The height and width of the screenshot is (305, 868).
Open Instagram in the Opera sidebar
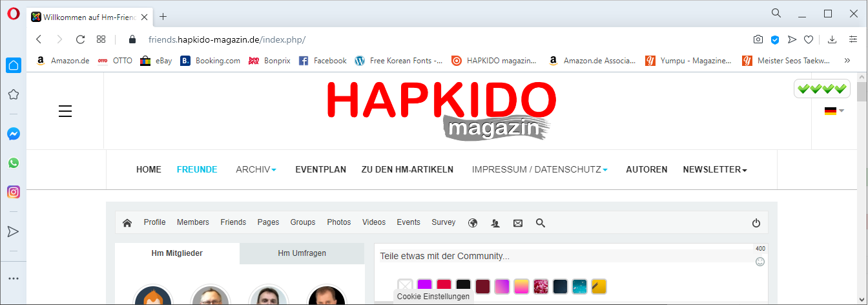pyautogui.click(x=13, y=192)
